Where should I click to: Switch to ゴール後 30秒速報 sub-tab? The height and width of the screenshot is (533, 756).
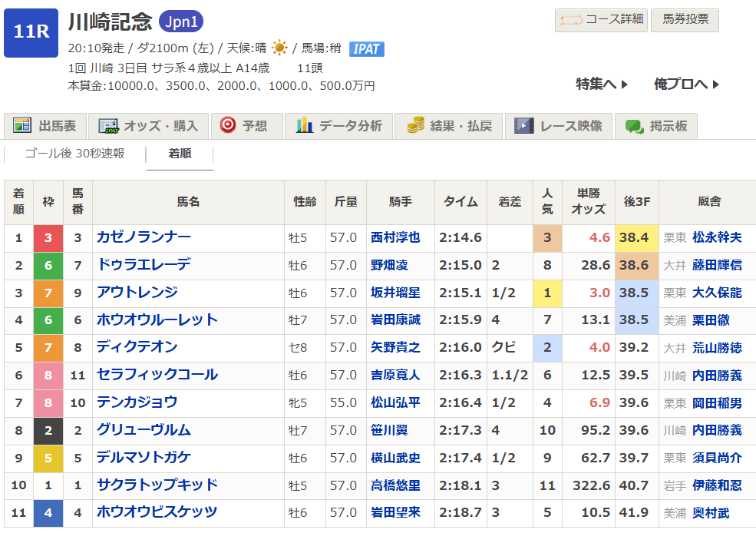(x=74, y=154)
